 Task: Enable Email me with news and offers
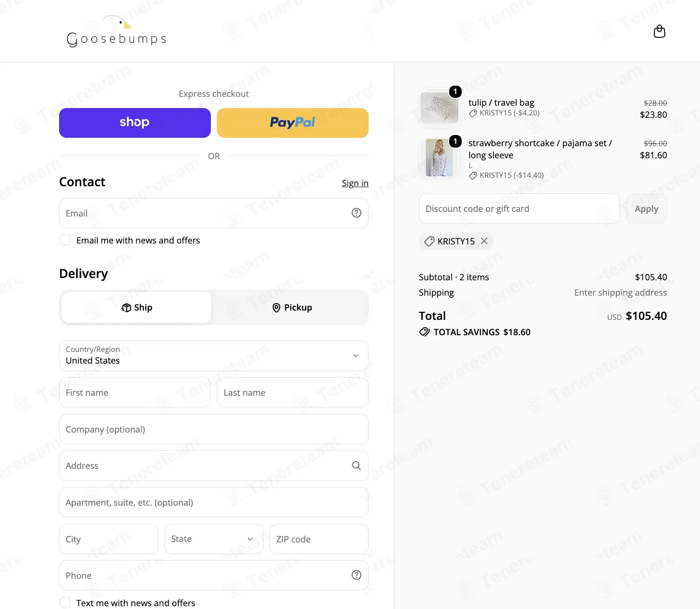[65, 240]
